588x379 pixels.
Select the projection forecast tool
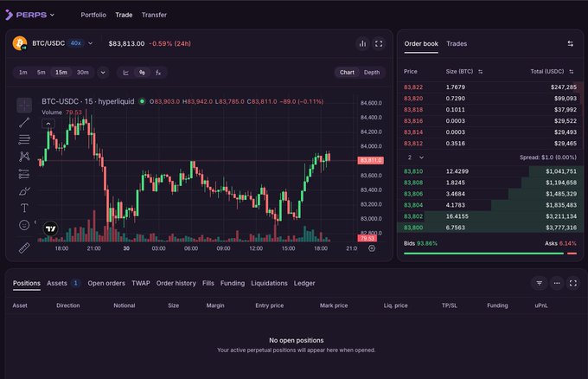pyautogui.click(x=24, y=174)
